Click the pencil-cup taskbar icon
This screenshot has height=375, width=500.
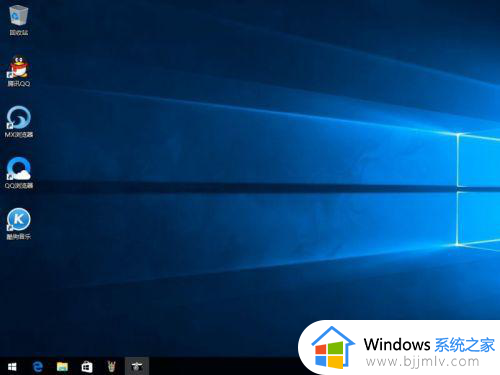(x=112, y=367)
